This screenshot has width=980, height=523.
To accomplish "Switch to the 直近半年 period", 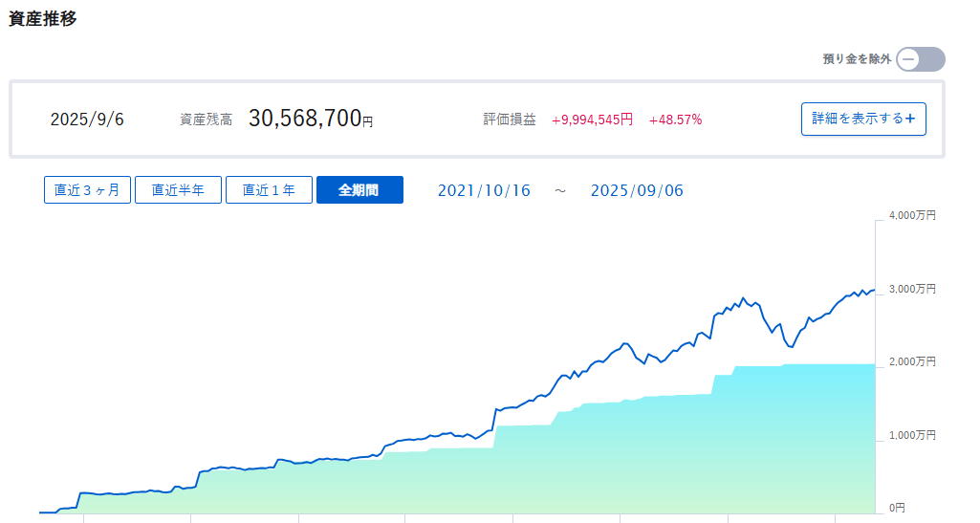I will [x=178, y=190].
